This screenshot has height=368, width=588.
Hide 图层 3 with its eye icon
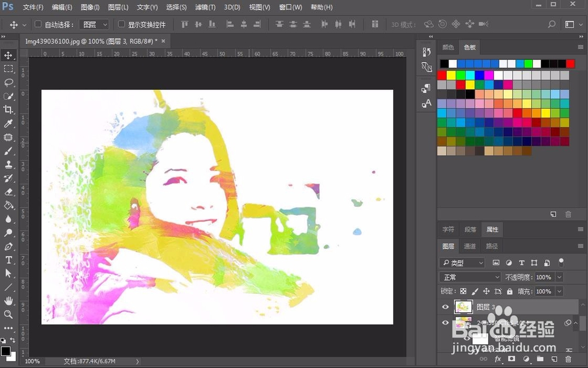(446, 307)
